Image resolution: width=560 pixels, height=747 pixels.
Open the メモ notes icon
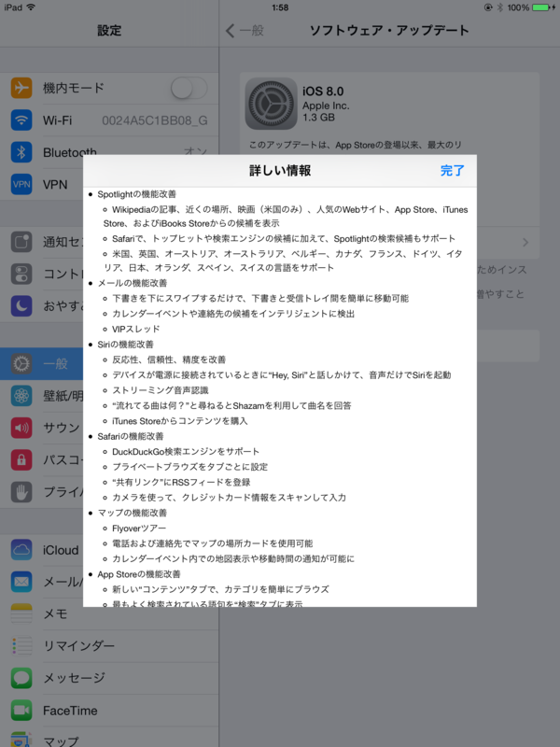coord(21,613)
